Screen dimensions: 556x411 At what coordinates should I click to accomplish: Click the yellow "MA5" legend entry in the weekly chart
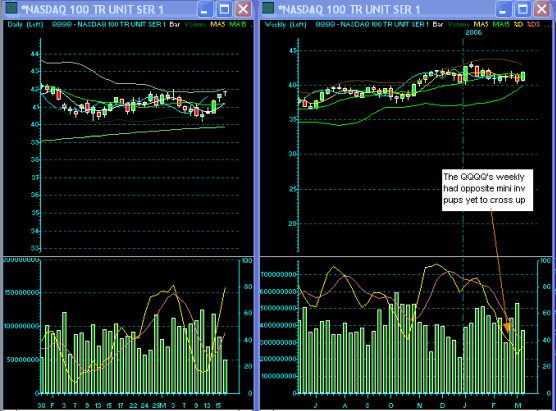pyautogui.click(x=481, y=24)
